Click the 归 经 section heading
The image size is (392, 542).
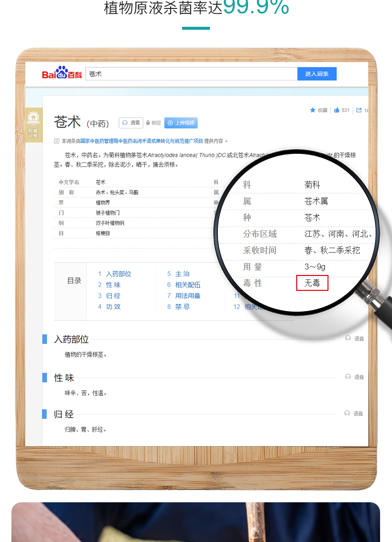64,414
